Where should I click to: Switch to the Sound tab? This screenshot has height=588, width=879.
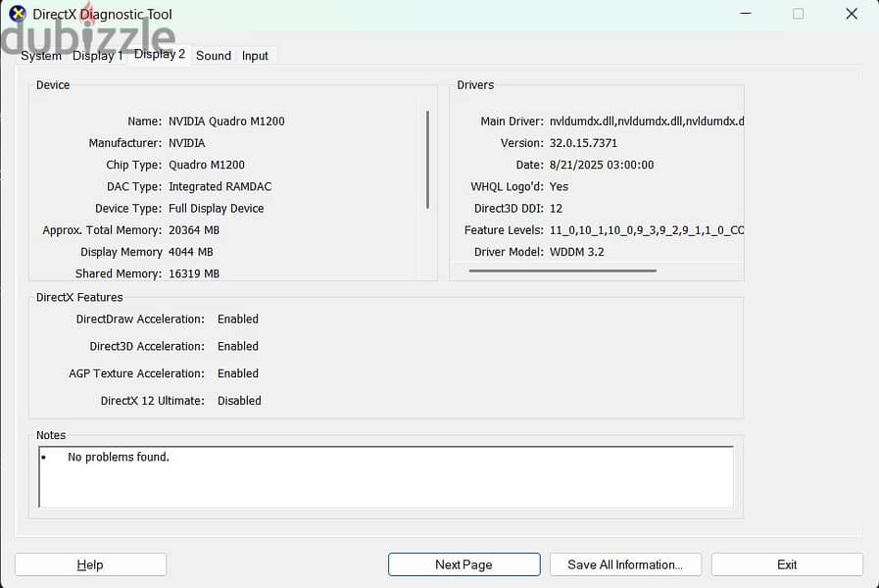point(213,56)
